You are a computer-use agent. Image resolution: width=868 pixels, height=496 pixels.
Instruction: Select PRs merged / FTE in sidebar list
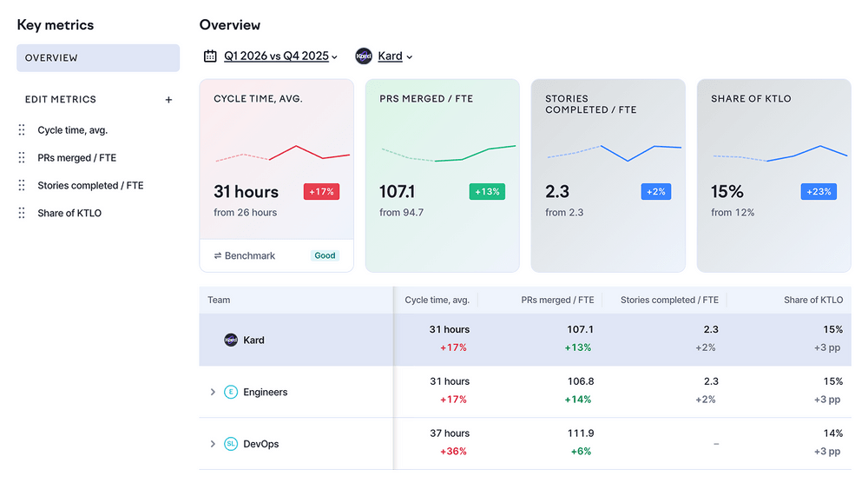[x=77, y=158]
